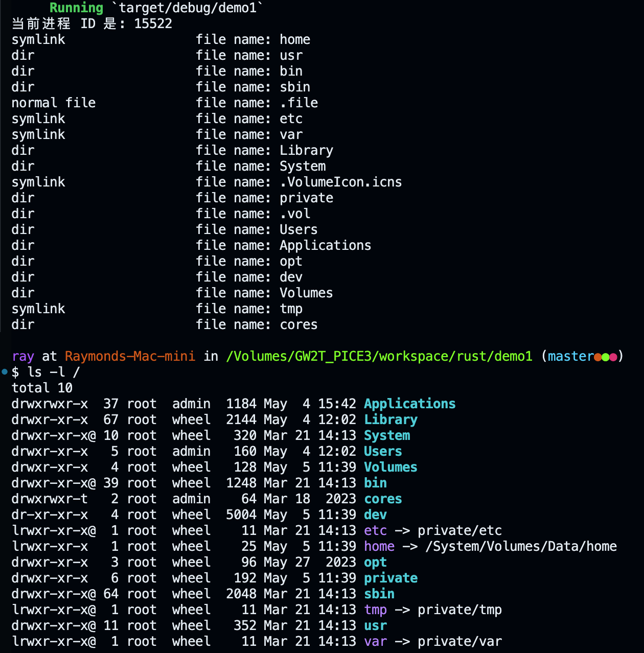
Task: Click the green git status dot
Action: (x=605, y=357)
